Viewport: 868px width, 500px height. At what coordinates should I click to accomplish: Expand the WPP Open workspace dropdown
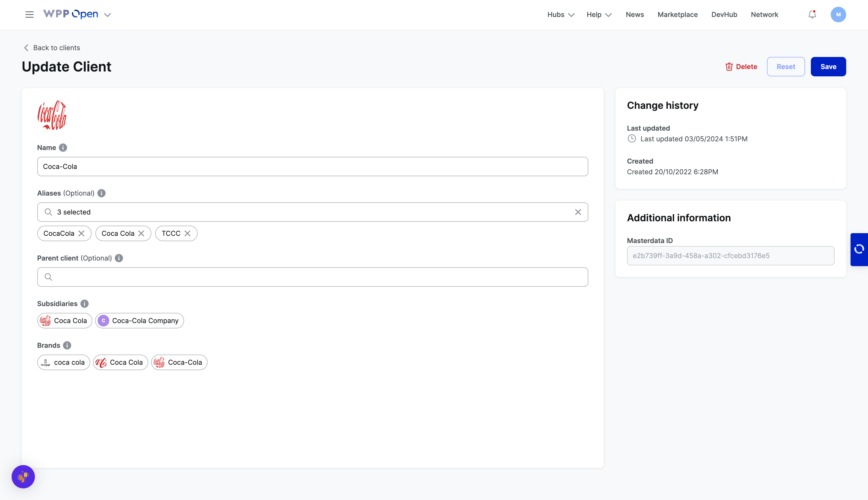point(107,15)
